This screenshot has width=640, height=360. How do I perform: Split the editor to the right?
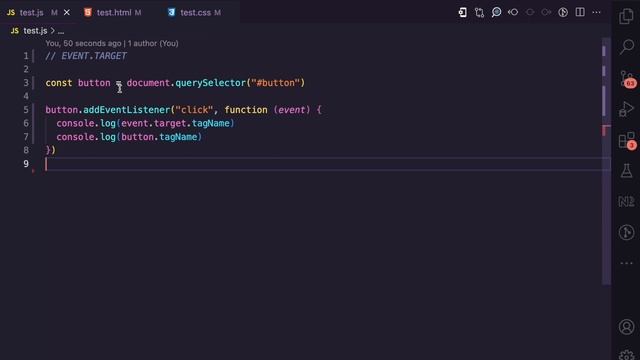coord(580,12)
